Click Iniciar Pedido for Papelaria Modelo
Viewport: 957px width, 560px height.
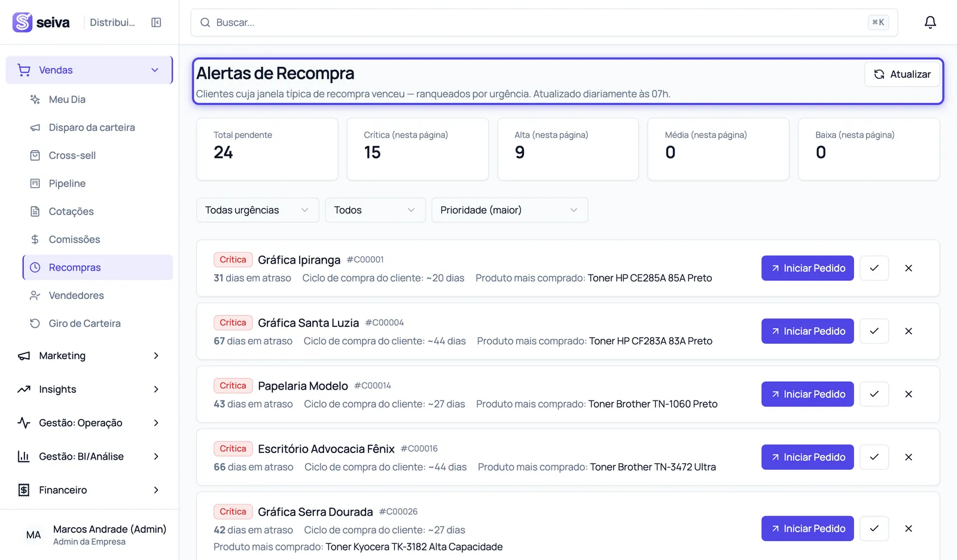(x=807, y=394)
